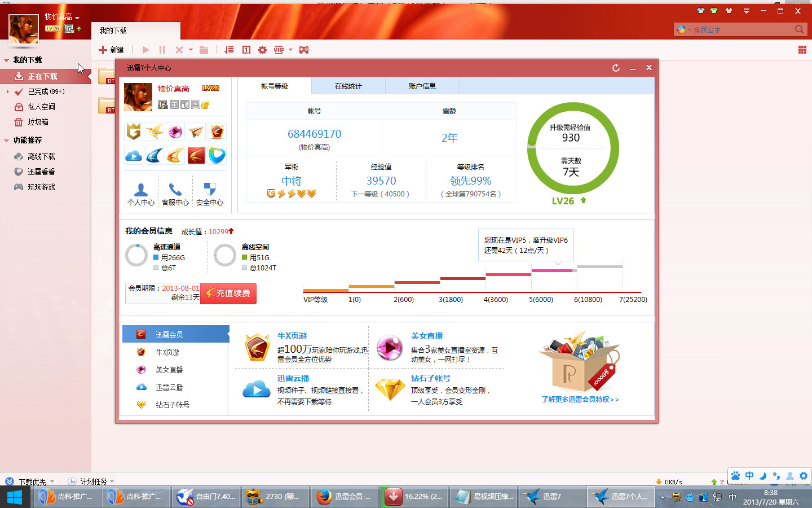The height and width of the screenshot is (508, 812).
Task: Click the 新建 new download task button
Action: pos(111,50)
